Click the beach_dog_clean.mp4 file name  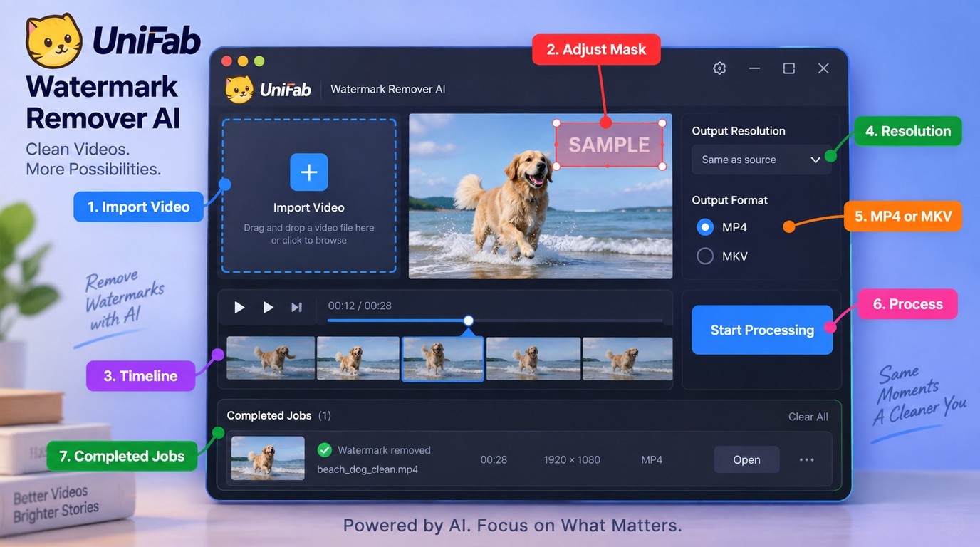(x=367, y=469)
